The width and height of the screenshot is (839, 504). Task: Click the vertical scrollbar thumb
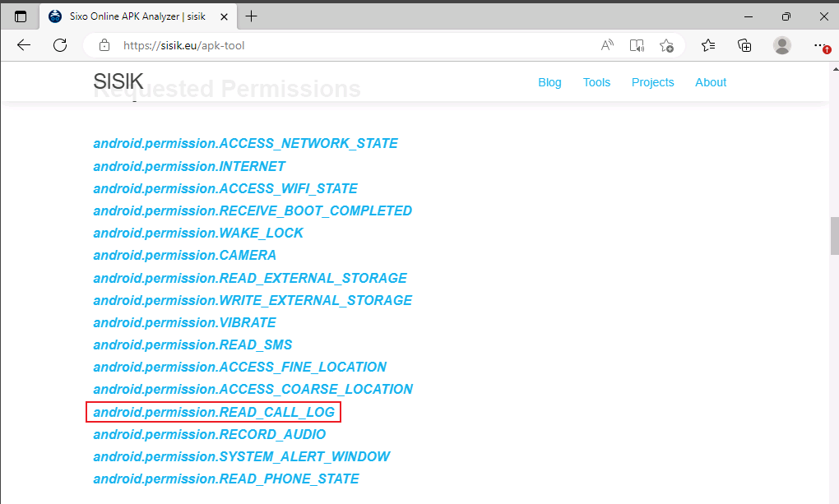833,237
